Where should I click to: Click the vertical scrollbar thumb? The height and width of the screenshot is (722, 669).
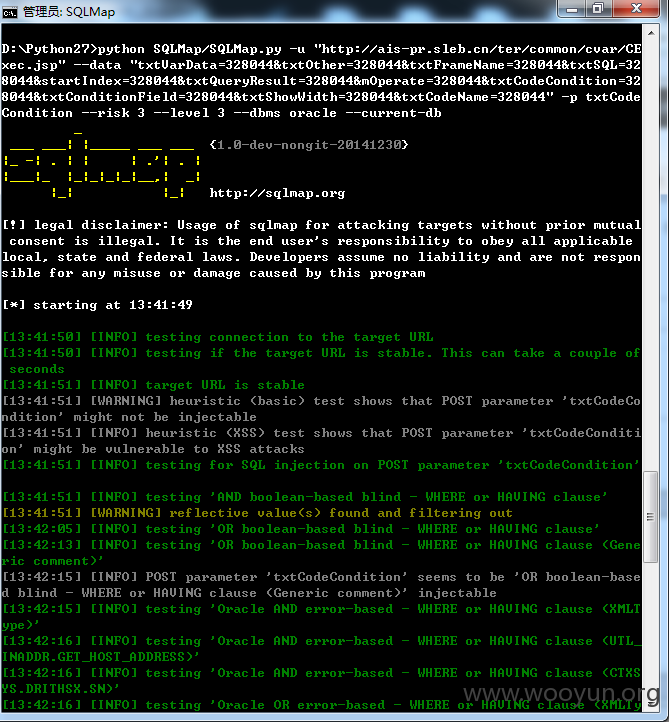[650, 517]
